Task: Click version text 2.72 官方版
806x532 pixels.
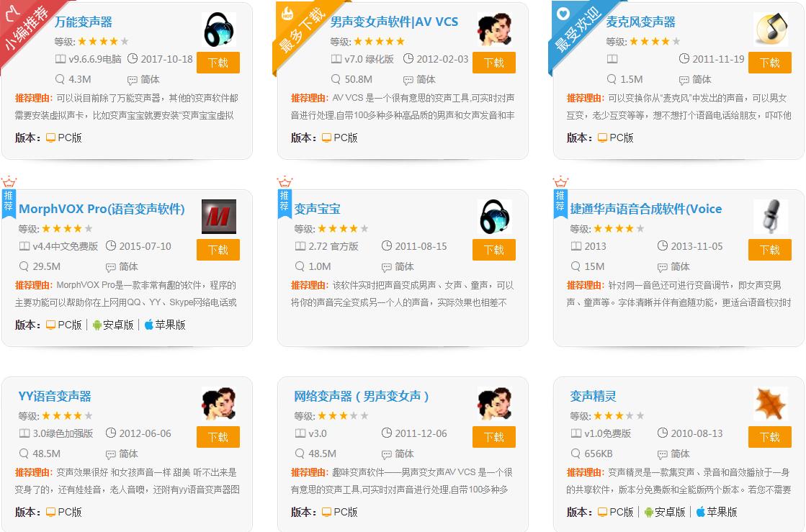Action: 333,246
